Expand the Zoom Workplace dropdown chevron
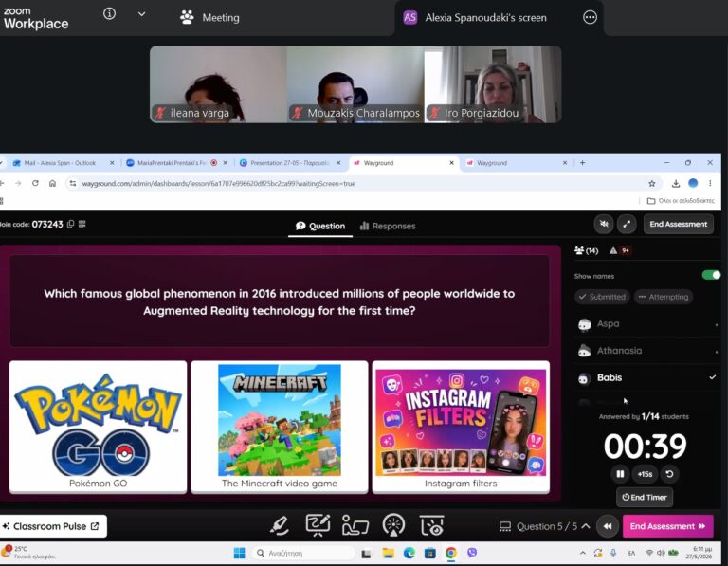The width and height of the screenshot is (728, 566). pos(141,14)
